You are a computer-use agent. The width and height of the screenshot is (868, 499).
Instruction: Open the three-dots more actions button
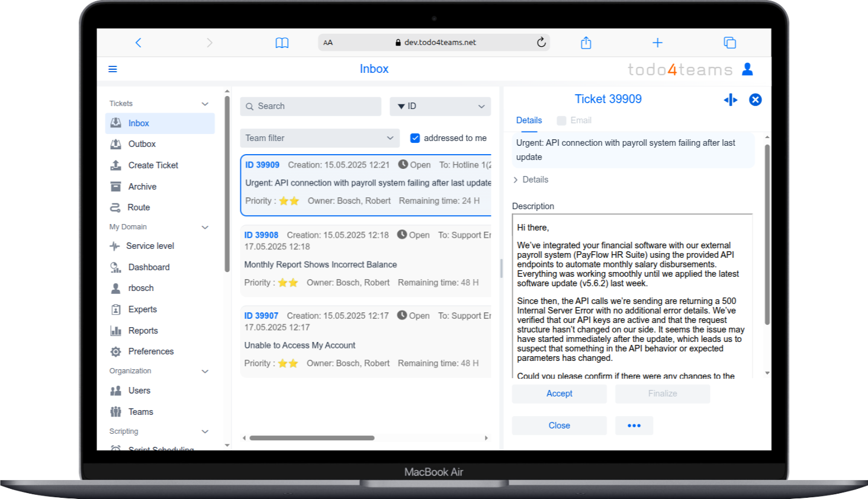pyautogui.click(x=634, y=426)
